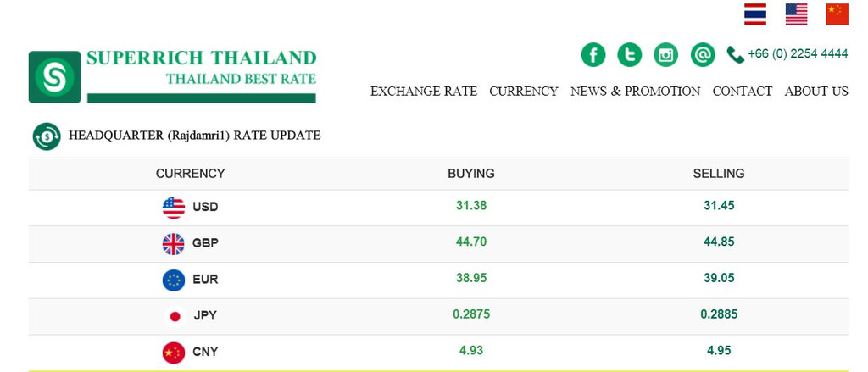Switch language using the Thai flag
The height and width of the screenshot is (372, 868).
[755, 14]
